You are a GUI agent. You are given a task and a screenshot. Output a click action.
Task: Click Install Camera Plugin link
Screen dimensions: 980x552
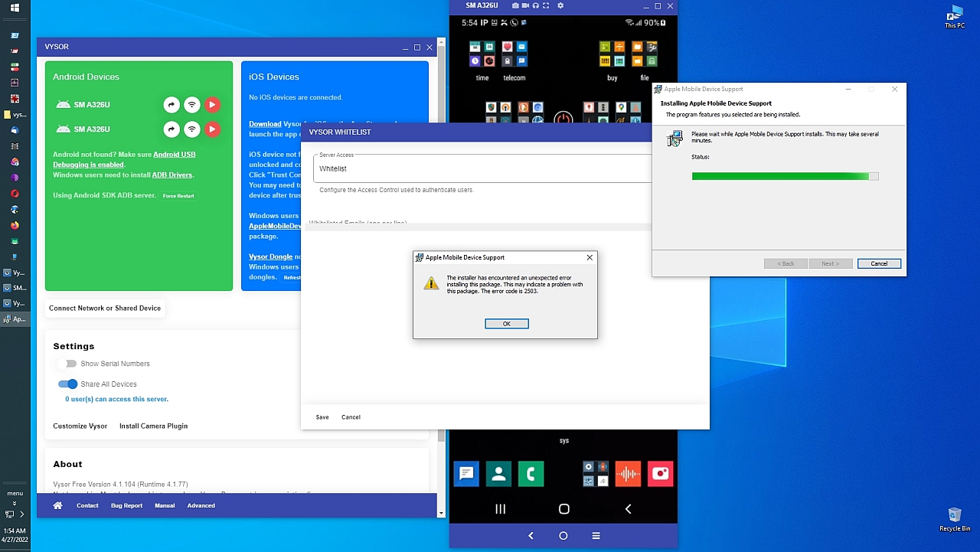[x=153, y=426]
